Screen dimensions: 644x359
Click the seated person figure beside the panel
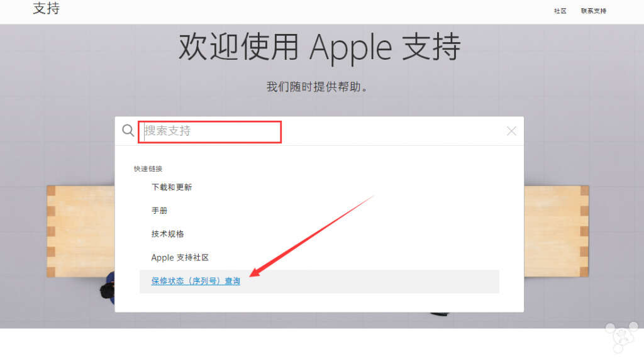pos(108,289)
